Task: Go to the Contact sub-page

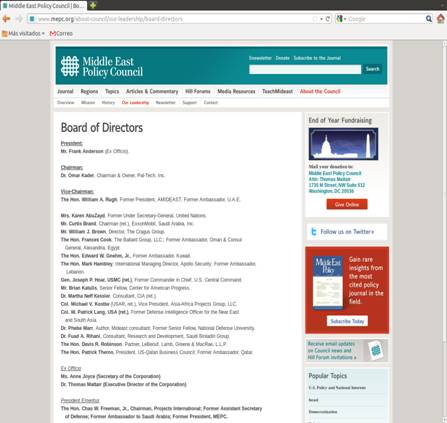Action: 211,103
